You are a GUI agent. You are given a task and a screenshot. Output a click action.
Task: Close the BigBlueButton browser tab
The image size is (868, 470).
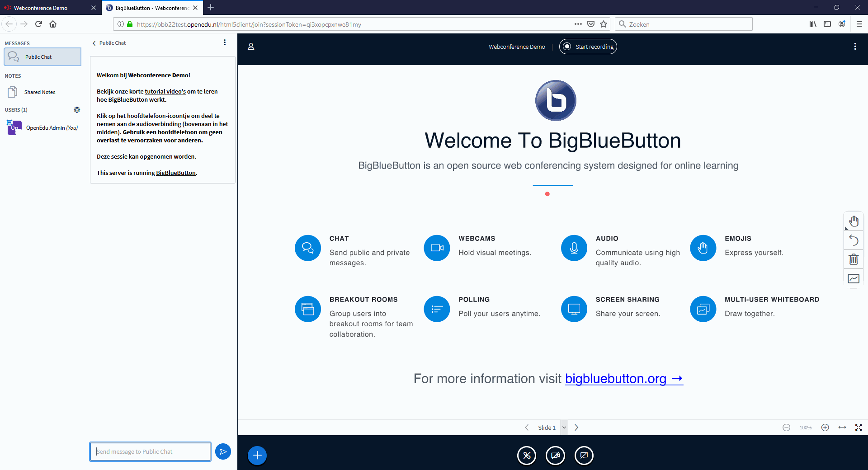pos(195,8)
